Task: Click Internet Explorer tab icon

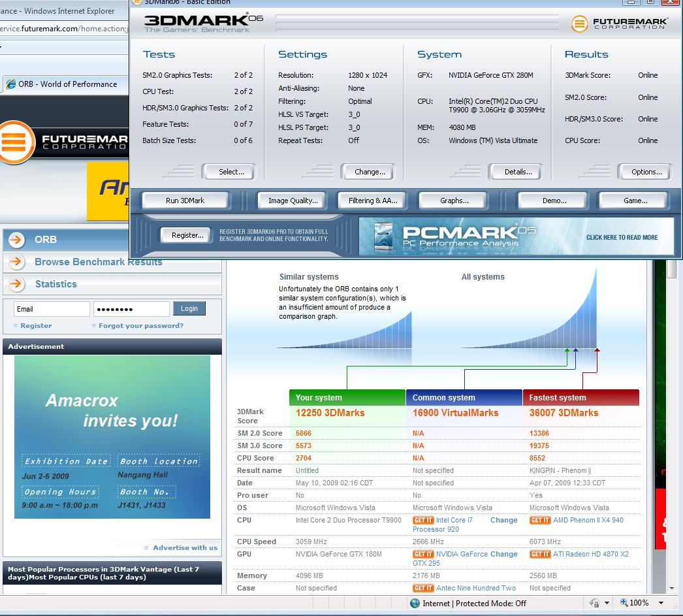Action: [11, 84]
